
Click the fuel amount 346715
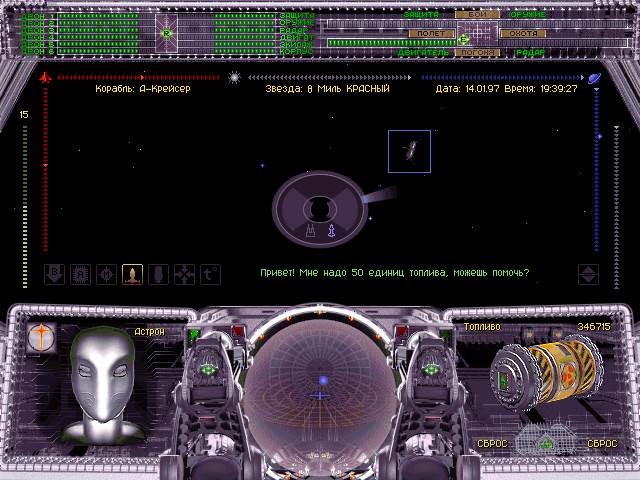pos(594,327)
